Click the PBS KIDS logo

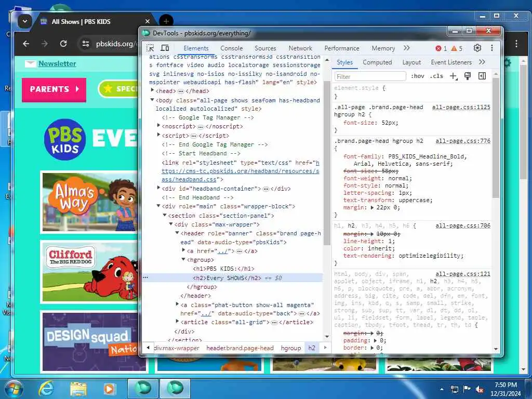[65, 139]
